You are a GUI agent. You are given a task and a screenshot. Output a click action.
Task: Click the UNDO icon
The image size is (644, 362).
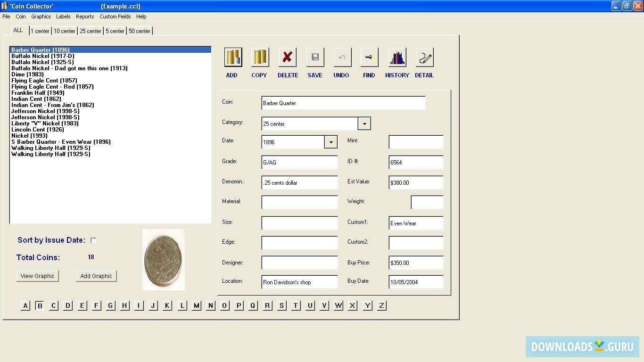(342, 58)
